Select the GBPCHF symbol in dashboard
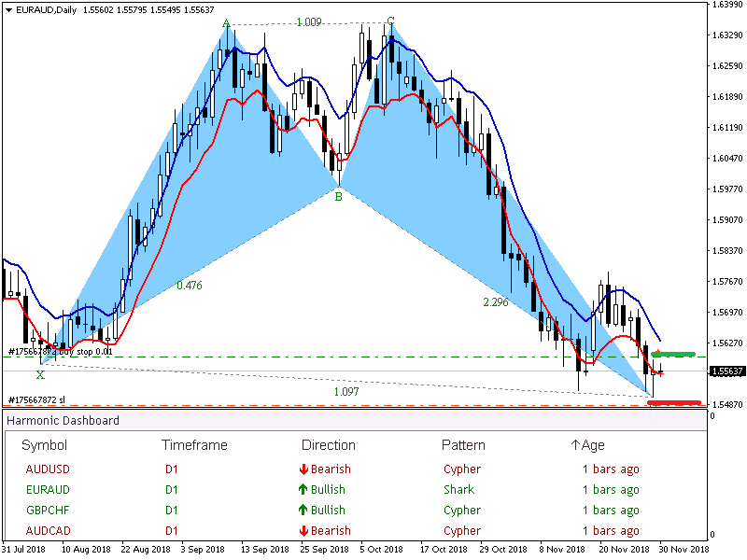Screen dimensions: 747x560 click(48, 510)
